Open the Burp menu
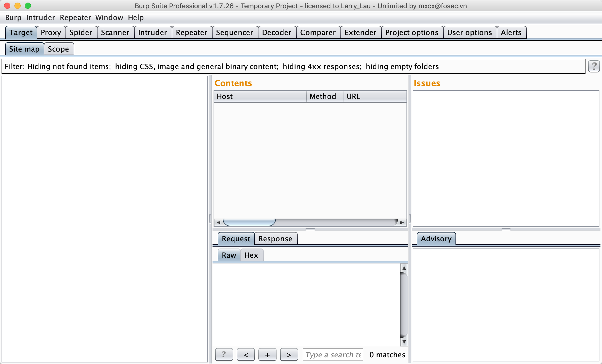This screenshot has width=602, height=364. [13, 18]
